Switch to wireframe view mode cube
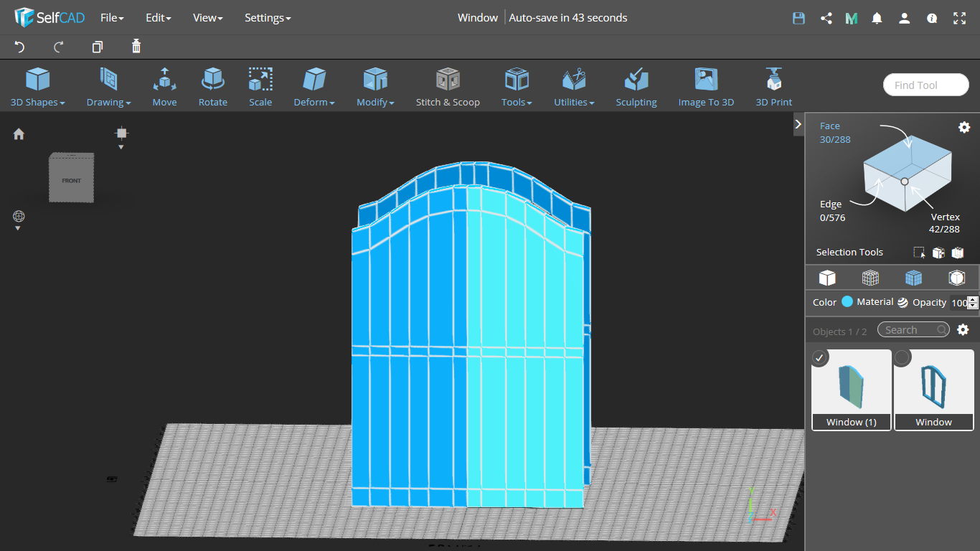Viewport: 980px width, 551px height. 870,278
